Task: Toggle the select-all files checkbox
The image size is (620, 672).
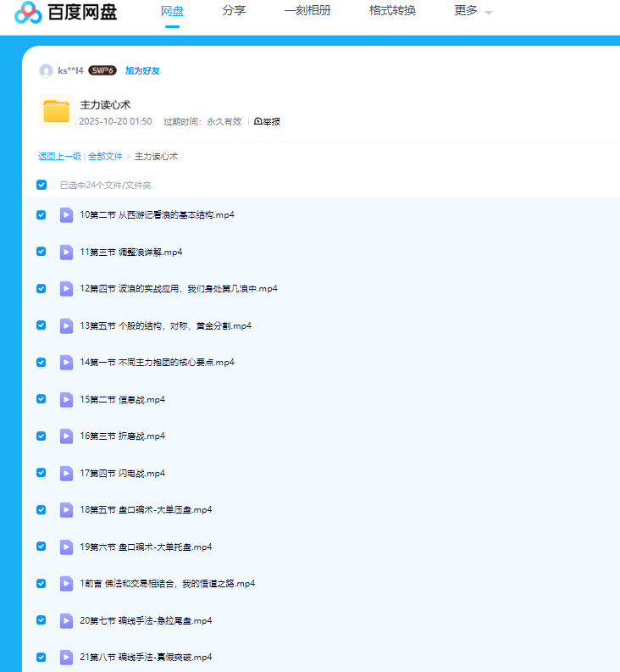Action: (x=42, y=185)
